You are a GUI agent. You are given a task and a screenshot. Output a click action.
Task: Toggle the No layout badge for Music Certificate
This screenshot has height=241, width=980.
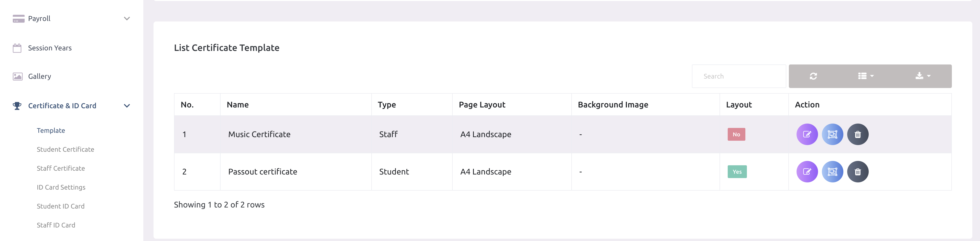[736, 134]
